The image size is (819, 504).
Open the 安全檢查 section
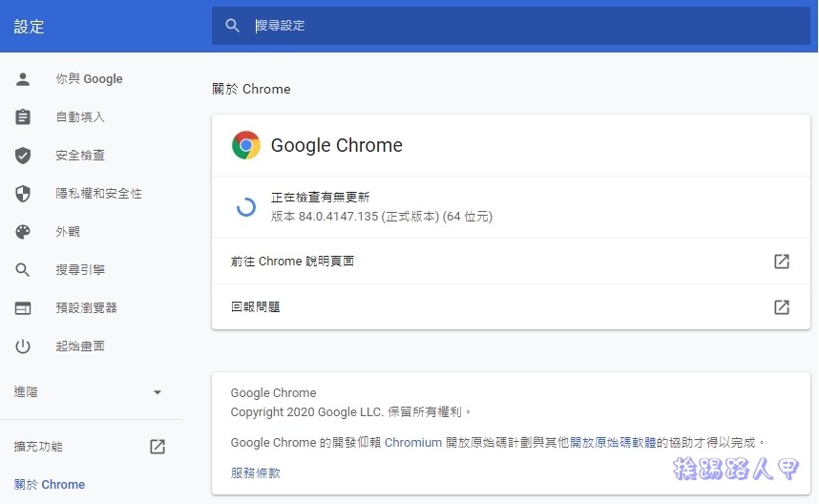[80, 156]
